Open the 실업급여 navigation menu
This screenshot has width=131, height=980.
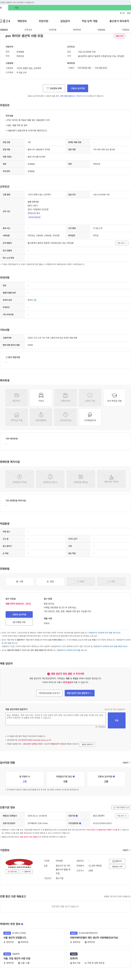[x=65, y=21]
